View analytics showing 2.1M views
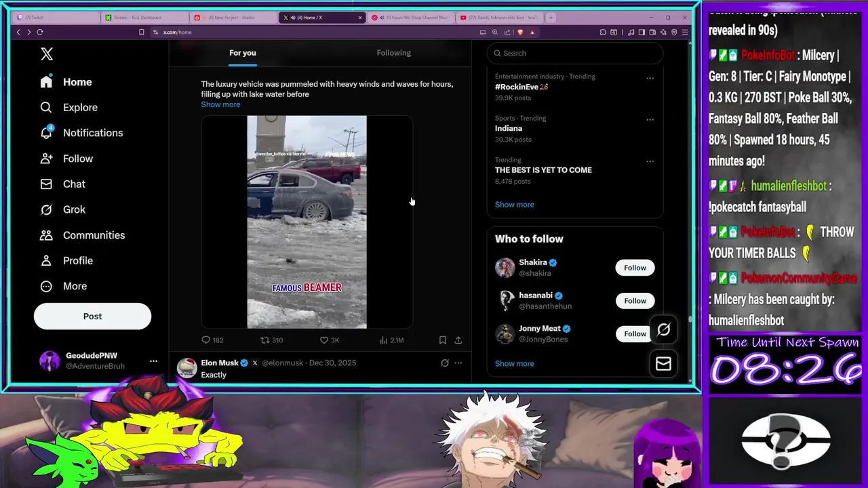Screen dimensions: 868x488 [391, 340]
